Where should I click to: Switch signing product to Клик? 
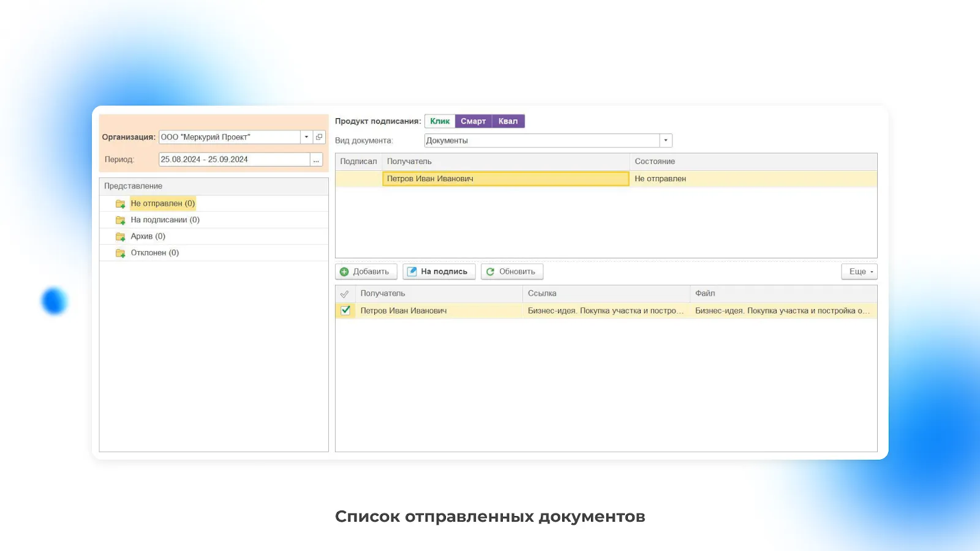pos(440,121)
